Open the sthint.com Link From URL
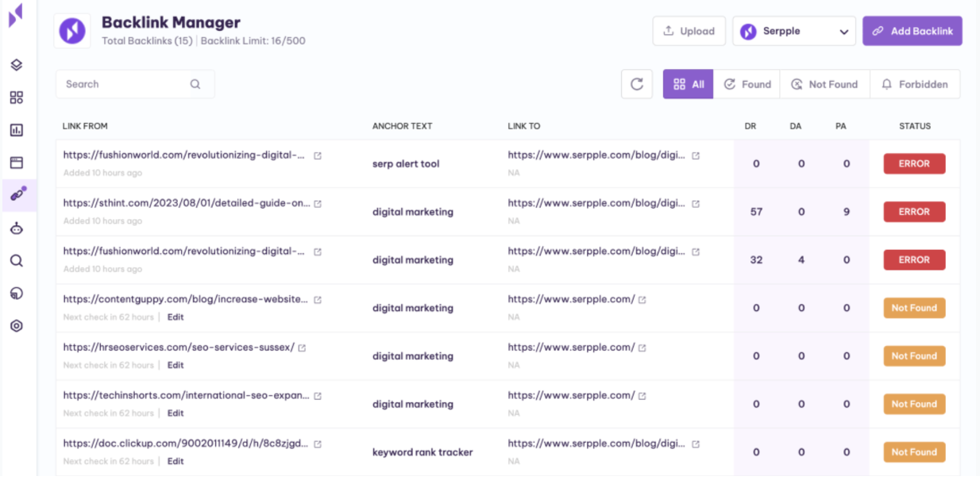 187,203
